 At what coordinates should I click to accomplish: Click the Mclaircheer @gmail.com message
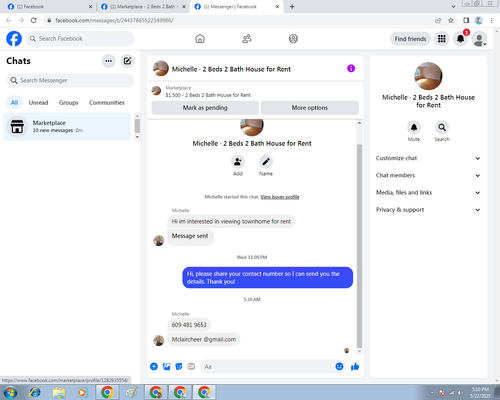point(204,339)
